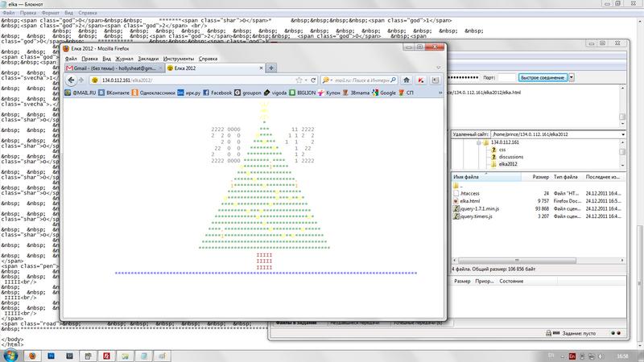Screen dimensions: 644x362
Task: Show more bookmarks via chevron
Action: point(440,93)
